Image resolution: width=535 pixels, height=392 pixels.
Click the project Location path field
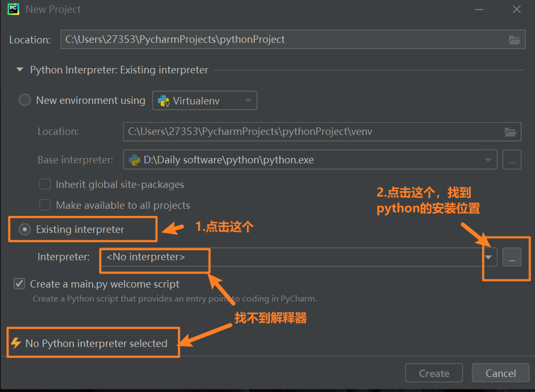click(x=293, y=40)
